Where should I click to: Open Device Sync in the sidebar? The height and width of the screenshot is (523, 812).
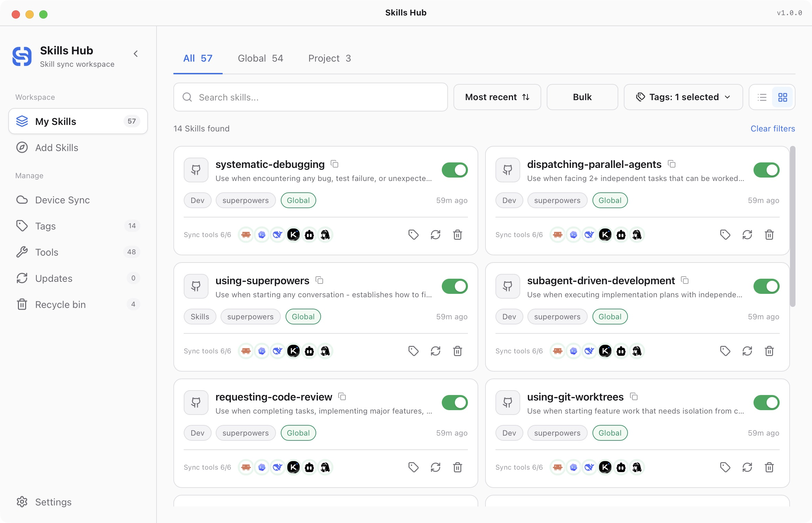point(78,200)
